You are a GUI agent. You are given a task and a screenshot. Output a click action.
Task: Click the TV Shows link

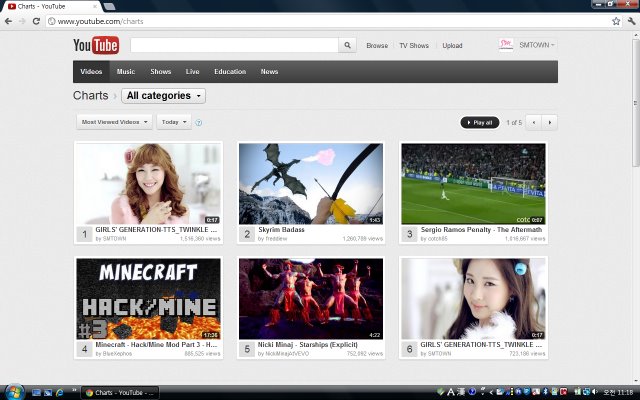(x=414, y=45)
